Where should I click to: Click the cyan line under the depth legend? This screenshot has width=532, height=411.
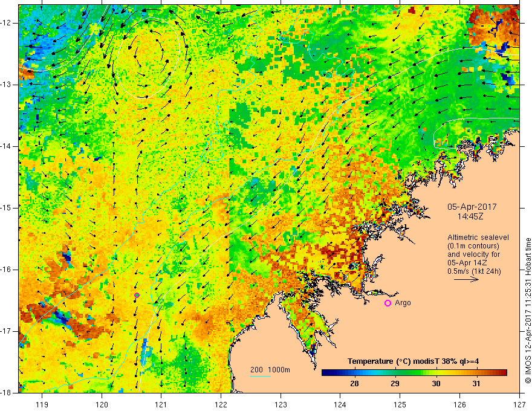coord(261,376)
